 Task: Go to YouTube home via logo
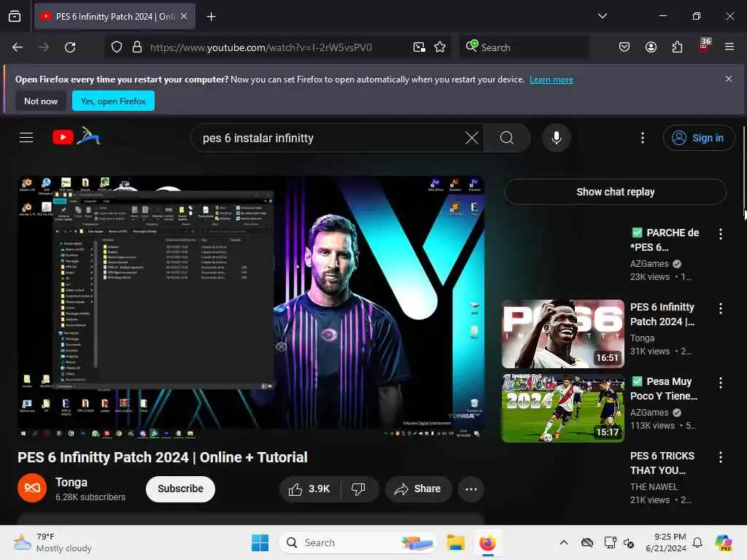[x=77, y=137]
